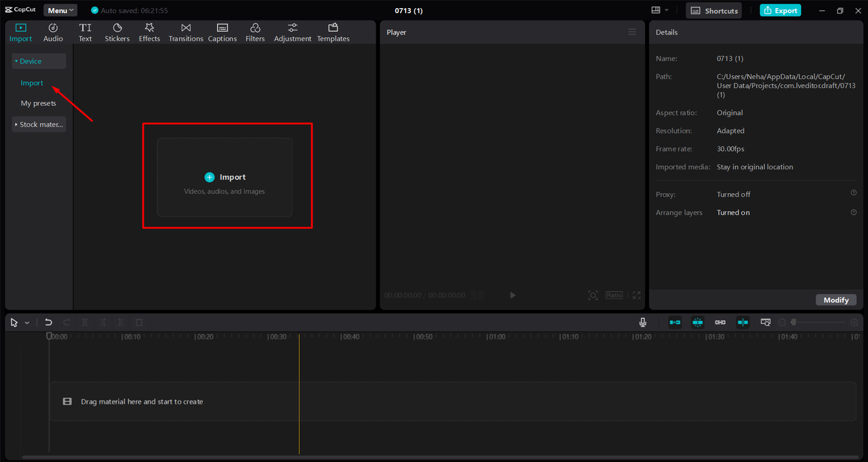Screen dimensions: 868x462
Task: Click the project title 0713 (1)
Action: point(409,10)
